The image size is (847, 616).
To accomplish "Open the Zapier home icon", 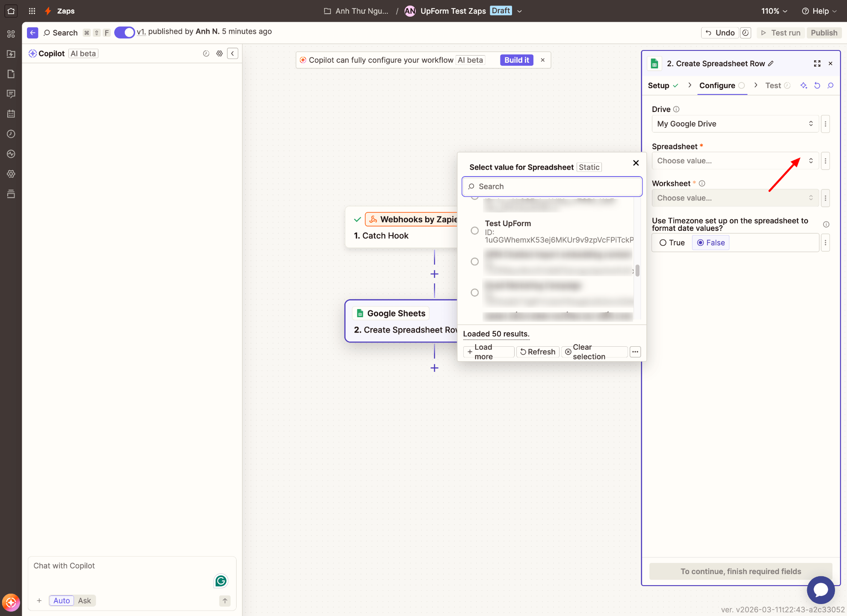I will point(11,11).
